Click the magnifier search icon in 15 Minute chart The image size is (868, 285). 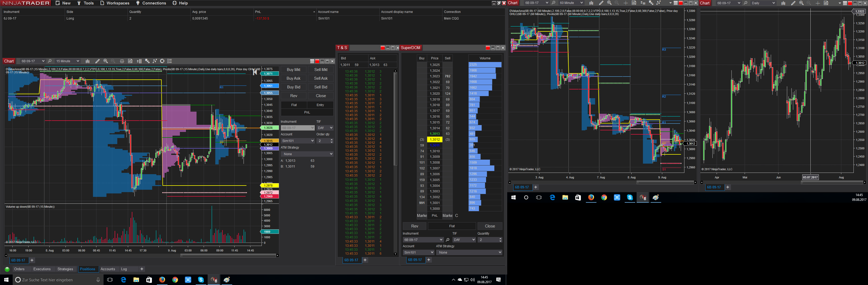click(x=50, y=61)
